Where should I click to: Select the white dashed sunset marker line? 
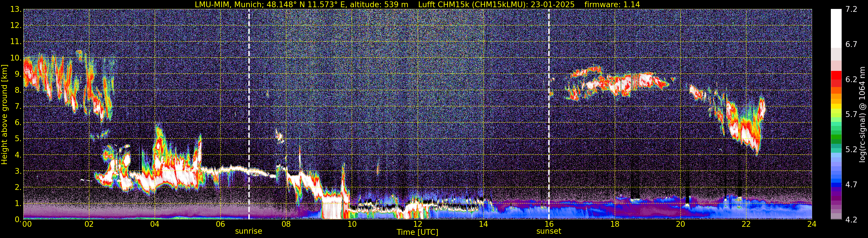point(549,114)
